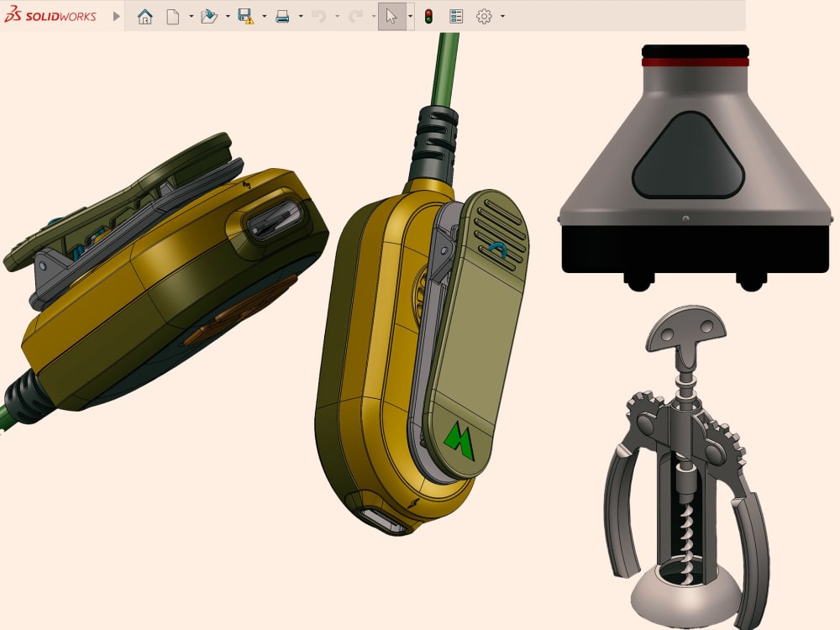Expand the Open file dropdown arrow
This screenshot has height=630, width=840.
tap(228, 16)
